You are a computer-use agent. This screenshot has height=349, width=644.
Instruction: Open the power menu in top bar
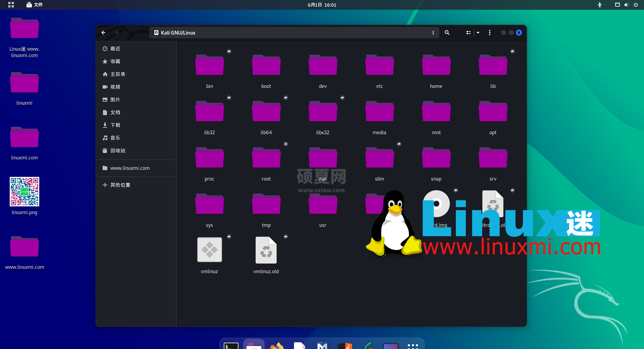tap(636, 5)
